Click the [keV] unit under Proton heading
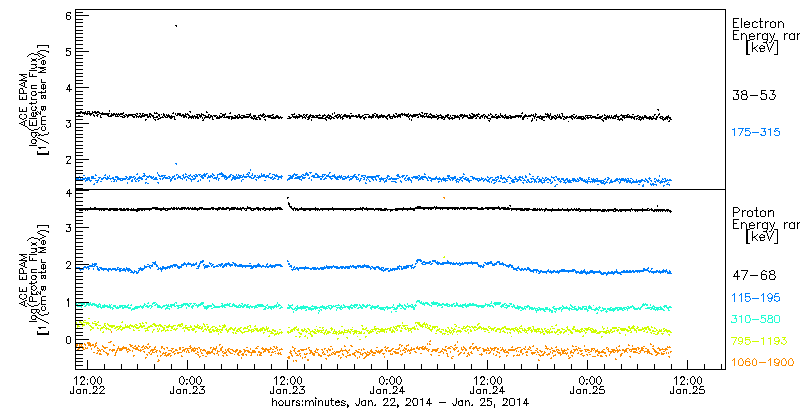The image size is (800, 410). pyautogui.click(x=762, y=237)
